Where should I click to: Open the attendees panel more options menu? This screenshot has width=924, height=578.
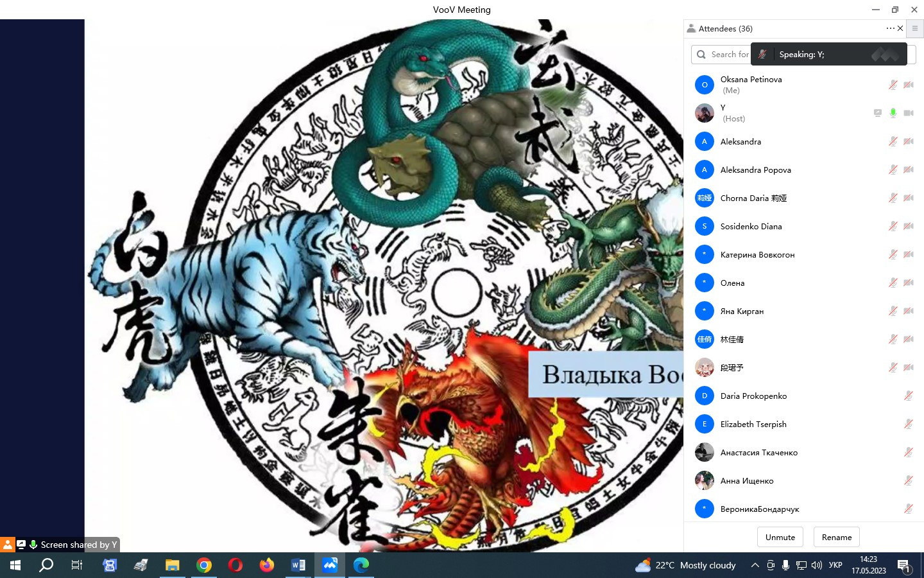[x=890, y=28]
